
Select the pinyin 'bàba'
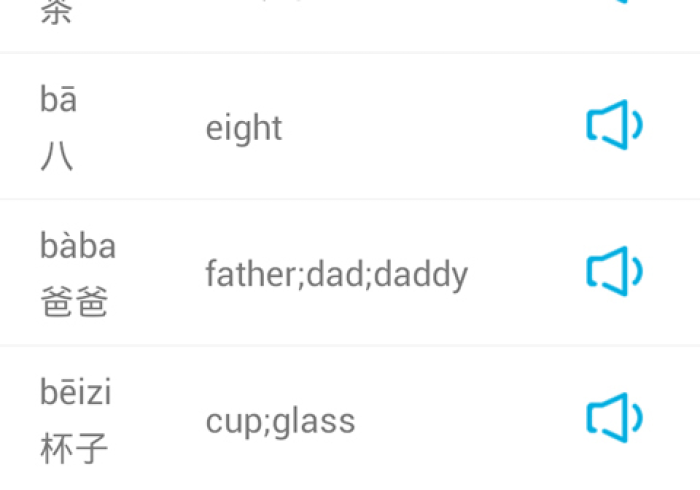(78, 246)
